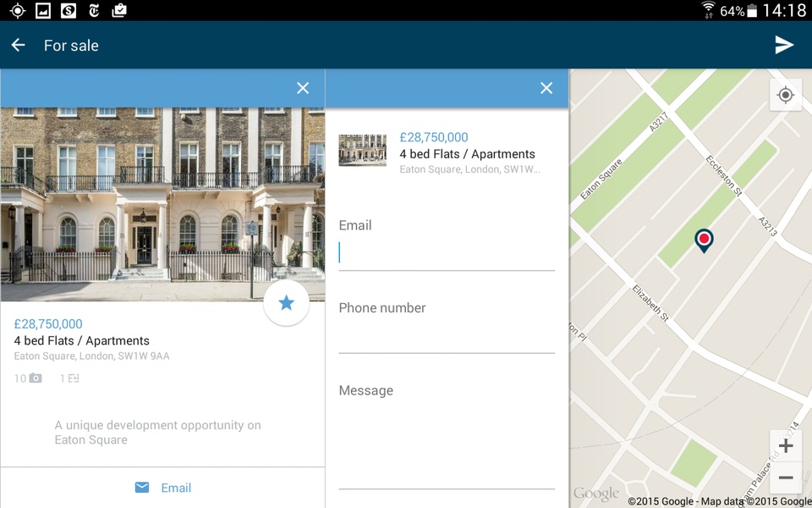The width and height of the screenshot is (812, 508).
Task: Open the floor plan icon
Action: [x=74, y=378]
